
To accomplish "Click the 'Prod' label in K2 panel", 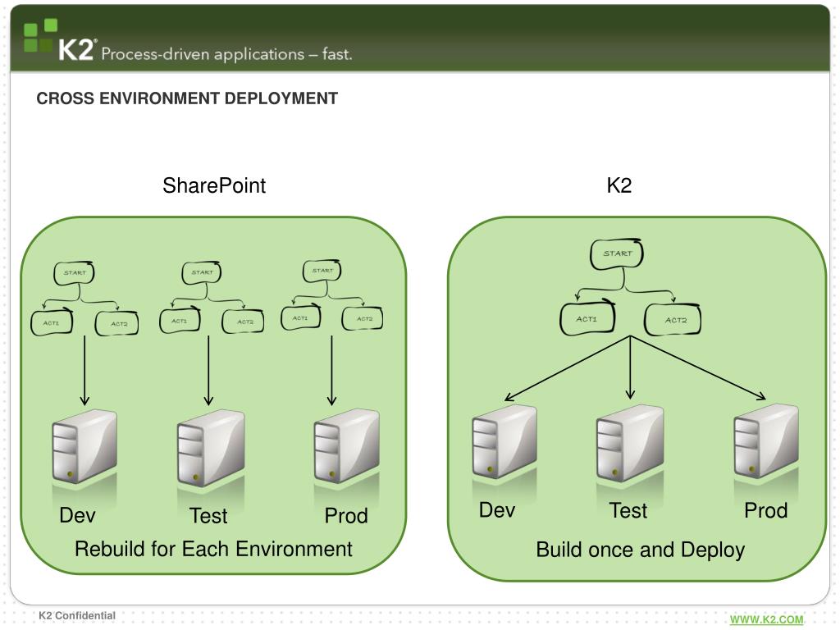I will 766,510.
